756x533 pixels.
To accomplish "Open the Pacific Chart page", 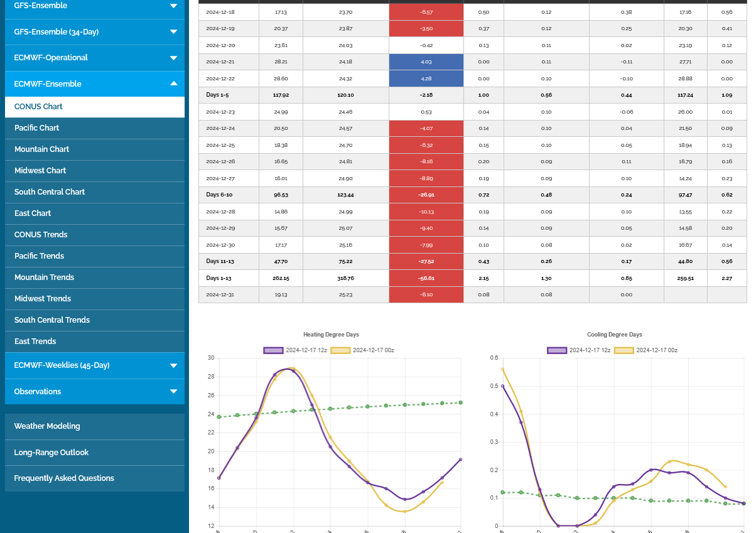I will point(36,128).
